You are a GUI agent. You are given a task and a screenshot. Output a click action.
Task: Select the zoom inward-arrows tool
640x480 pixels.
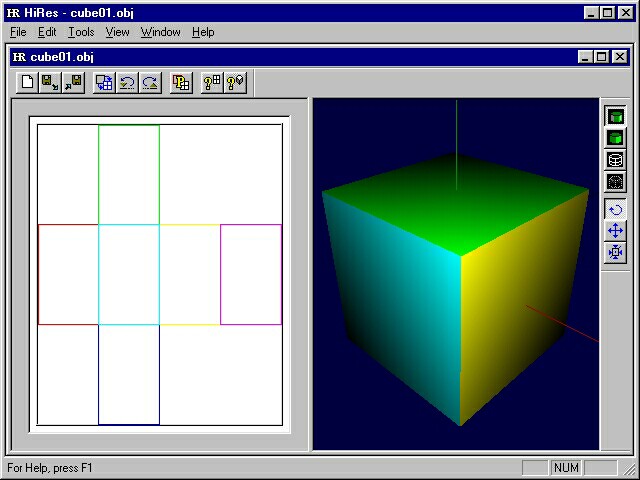pos(616,253)
